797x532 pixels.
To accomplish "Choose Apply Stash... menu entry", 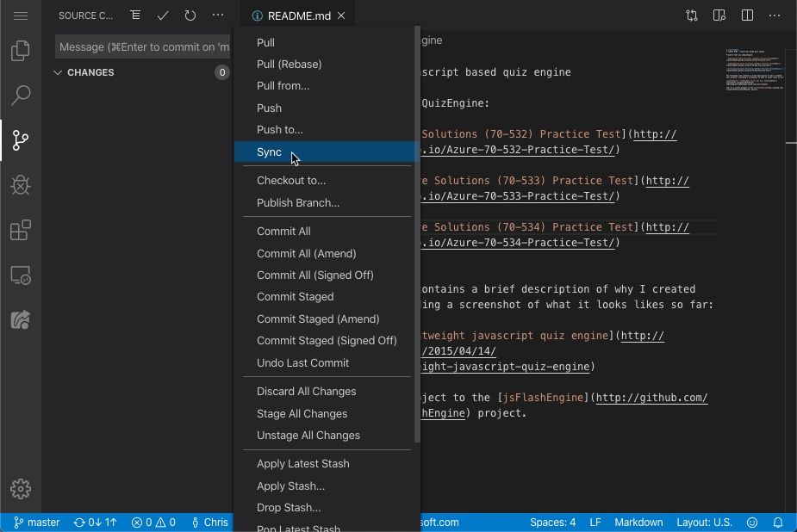I will 327,486.
